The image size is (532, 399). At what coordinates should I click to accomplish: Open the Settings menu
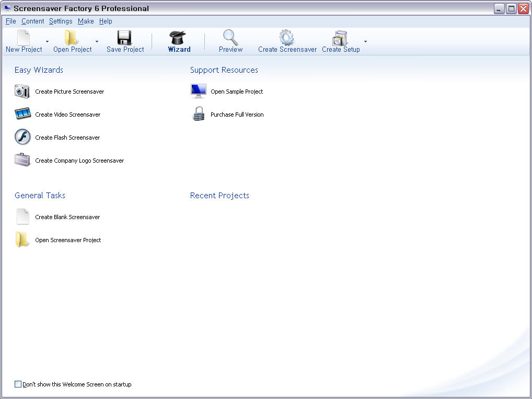[x=61, y=21]
